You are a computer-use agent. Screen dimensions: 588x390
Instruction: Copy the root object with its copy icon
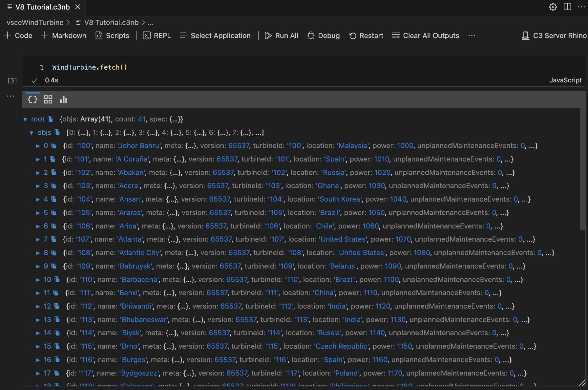[50, 119]
